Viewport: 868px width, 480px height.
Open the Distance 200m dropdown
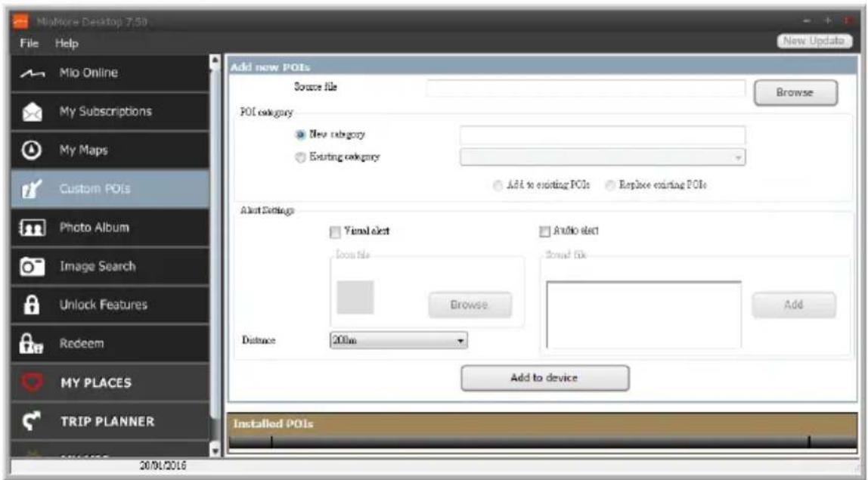click(398, 340)
